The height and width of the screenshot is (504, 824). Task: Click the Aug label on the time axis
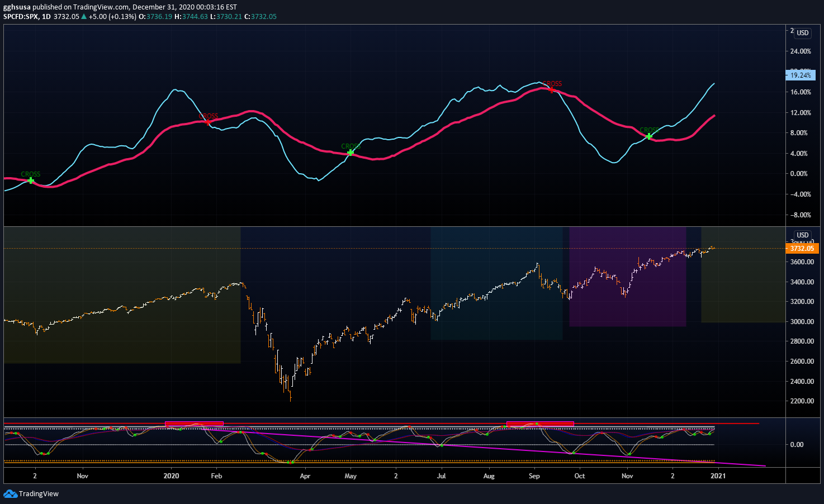pyautogui.click(x=489, y=476)
